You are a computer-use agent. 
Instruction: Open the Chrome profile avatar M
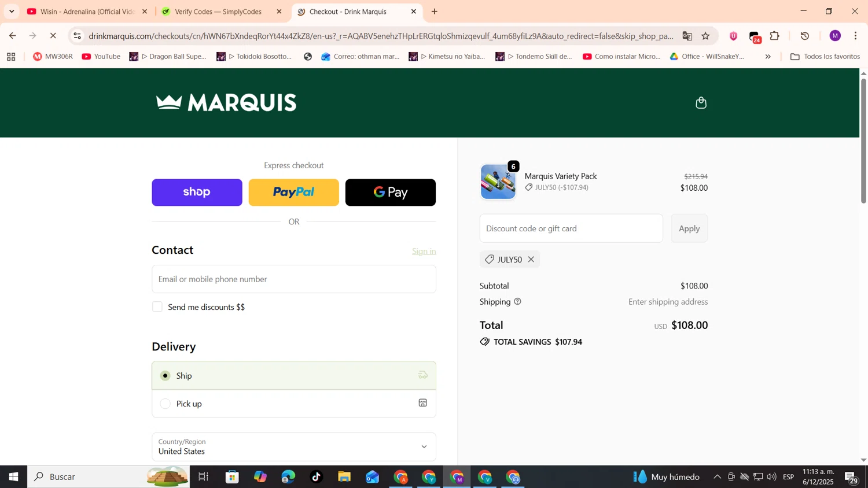tap(834, 36)
